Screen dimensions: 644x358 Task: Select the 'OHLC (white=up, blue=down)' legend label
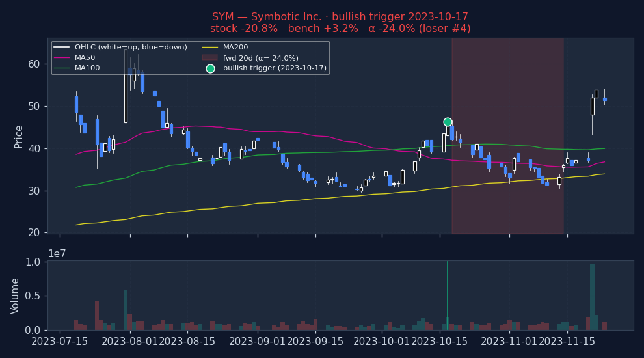coord(131,48)
